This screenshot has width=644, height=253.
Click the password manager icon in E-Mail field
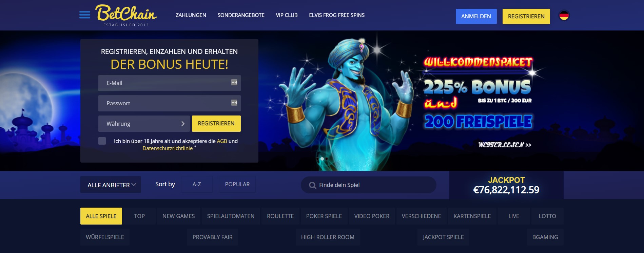(x=234, y=82)
